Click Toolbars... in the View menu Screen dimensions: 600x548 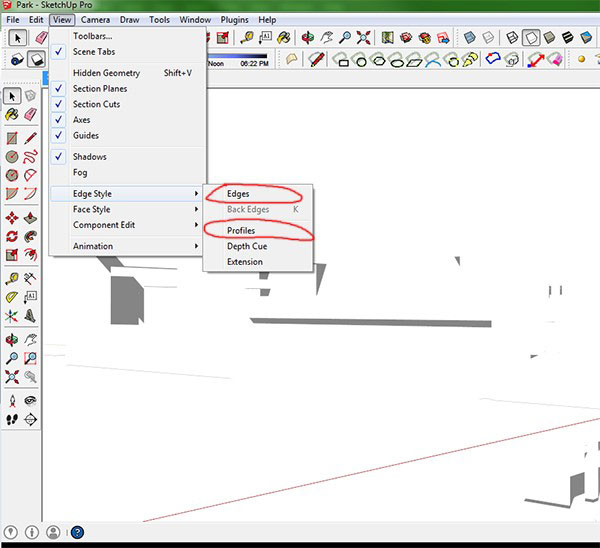[92, 36]
